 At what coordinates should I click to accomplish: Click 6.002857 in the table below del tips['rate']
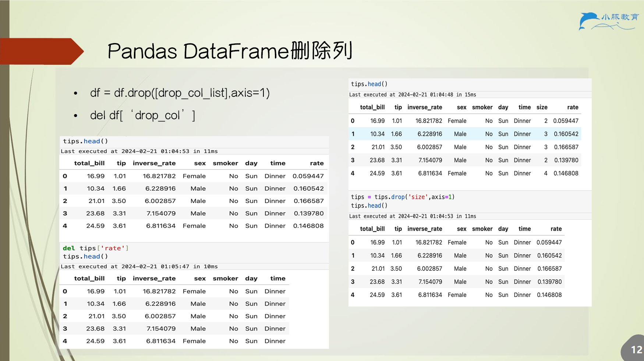point(160,316)
